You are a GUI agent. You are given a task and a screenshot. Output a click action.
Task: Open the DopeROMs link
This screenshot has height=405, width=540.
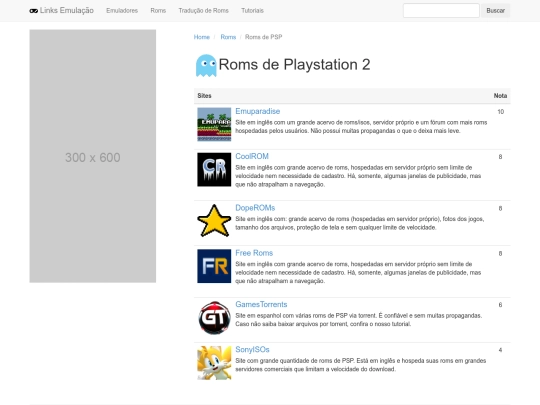click(255, 208)
